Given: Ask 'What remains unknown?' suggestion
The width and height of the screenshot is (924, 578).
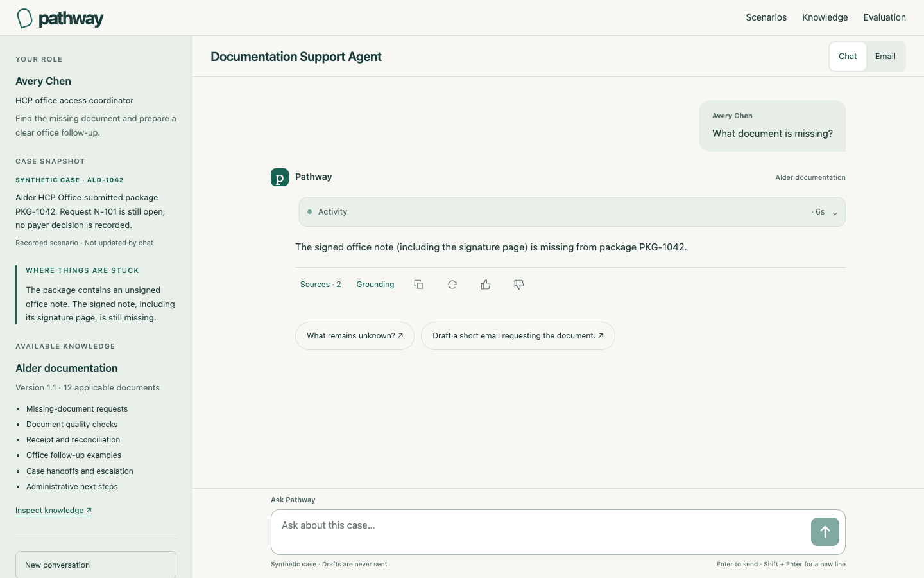Looking at the screenshot, I should tap(355, 336).
